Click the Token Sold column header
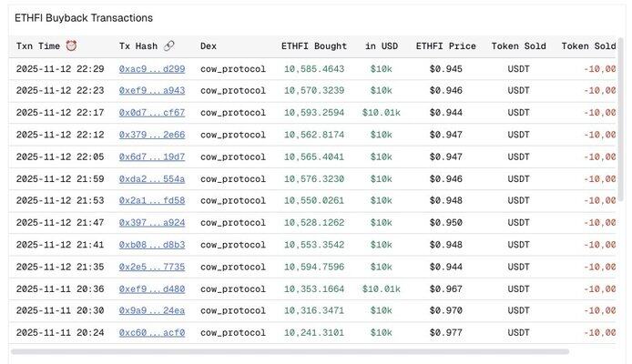This screenshot has width=632, height=364. point(518,46)
